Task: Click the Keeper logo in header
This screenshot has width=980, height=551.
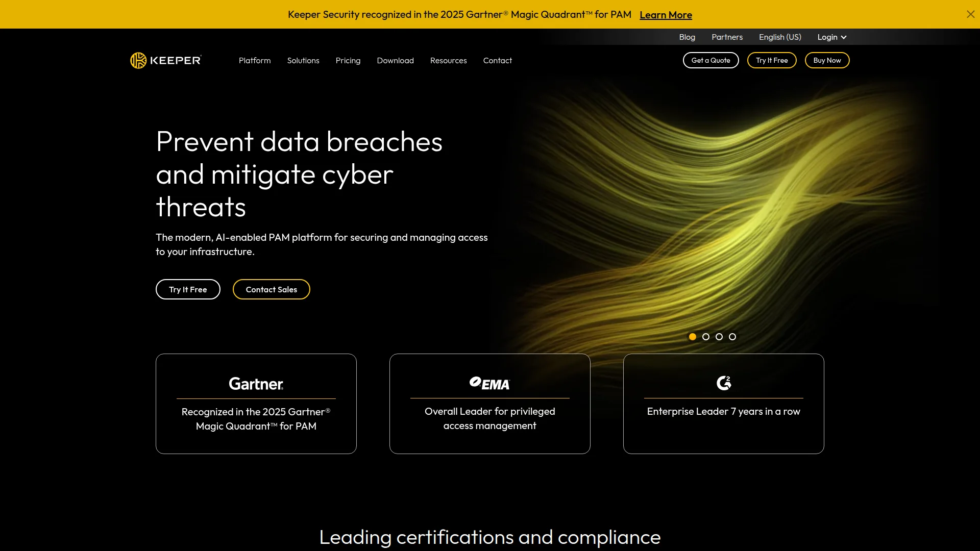Action: coord(166,60)
